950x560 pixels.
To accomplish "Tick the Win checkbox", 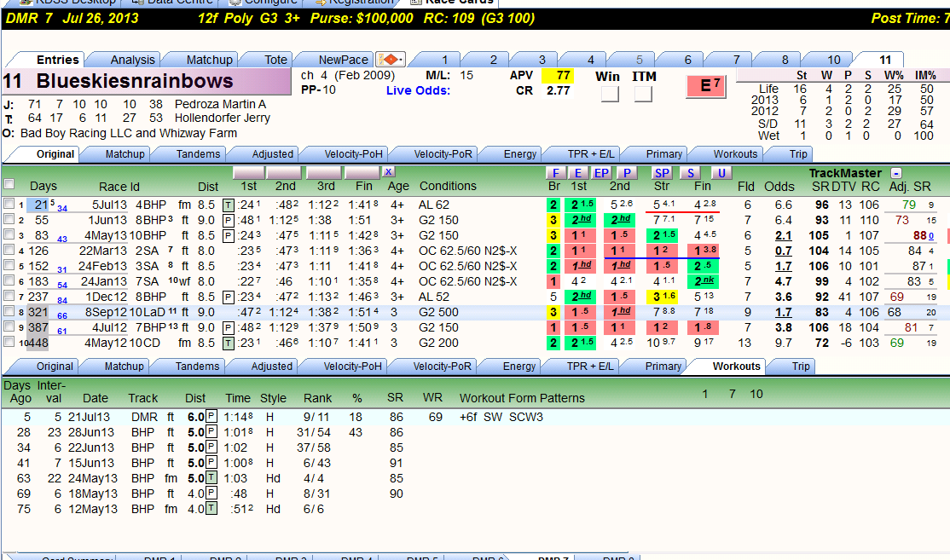I will (610, 94).
